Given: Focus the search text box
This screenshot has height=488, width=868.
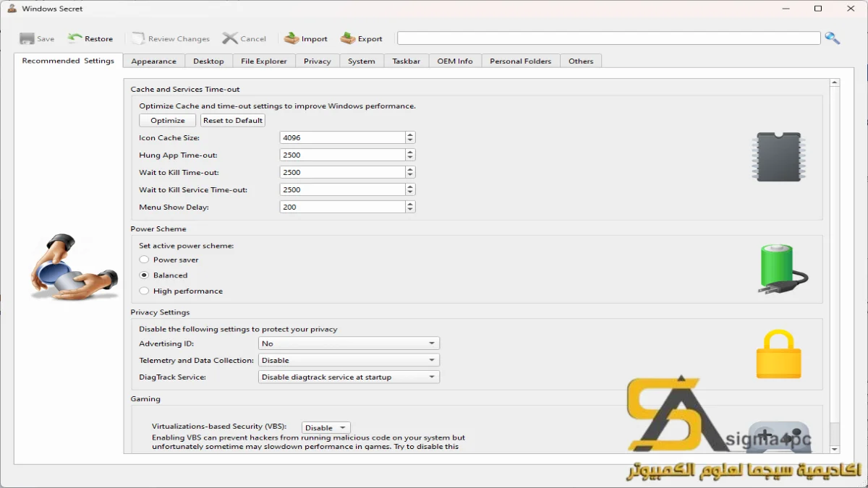Looking at the screenshot, I should click(x=609, y=38).
